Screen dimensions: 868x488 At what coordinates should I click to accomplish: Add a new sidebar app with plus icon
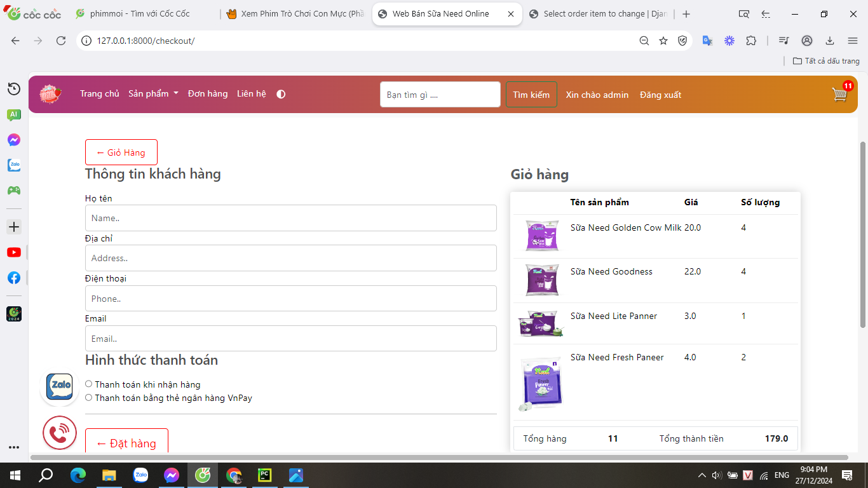point(14,227)
